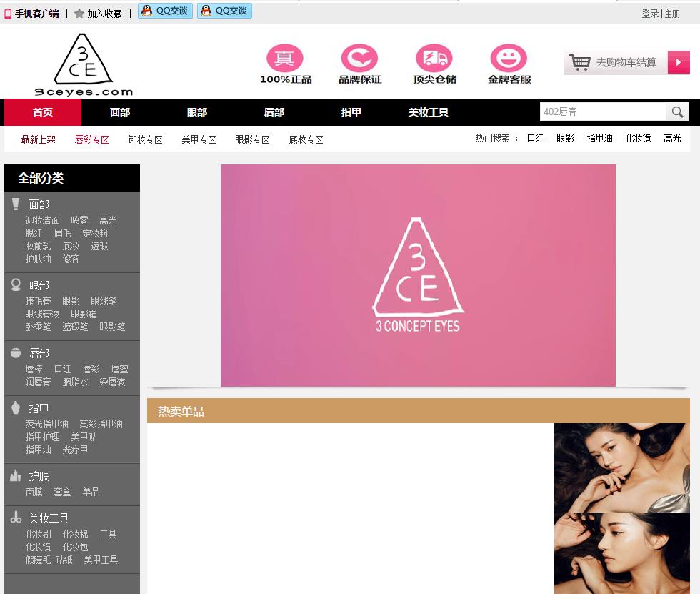Open the 卸妆专区 sub-navigation link
Screen dimensions: 700x594
point(146,139)
